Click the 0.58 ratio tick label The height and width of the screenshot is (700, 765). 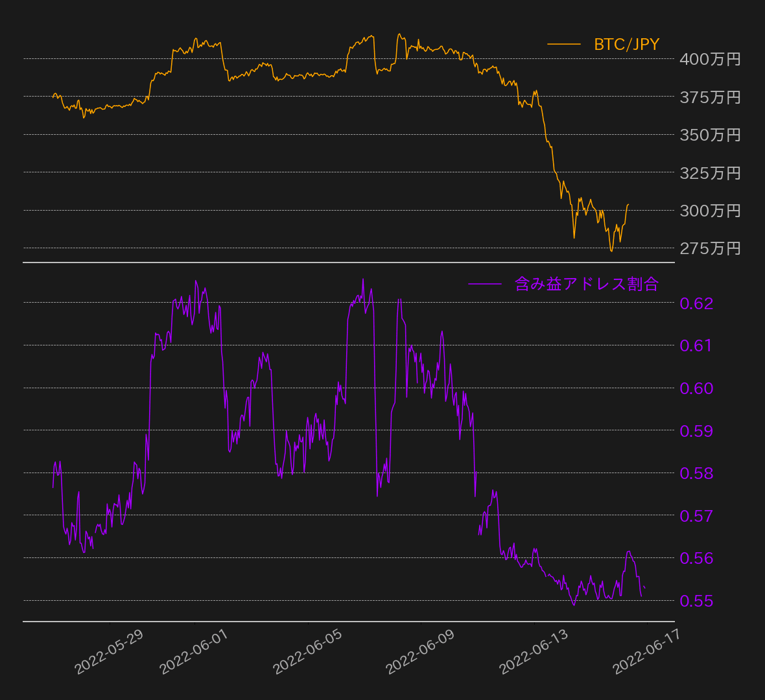[x=696, y=473]
